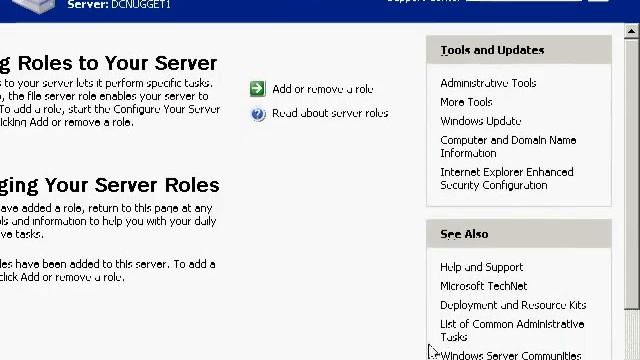The image size is (640, 360).
Task: Open Help and Support link
Action: [481, 267]
